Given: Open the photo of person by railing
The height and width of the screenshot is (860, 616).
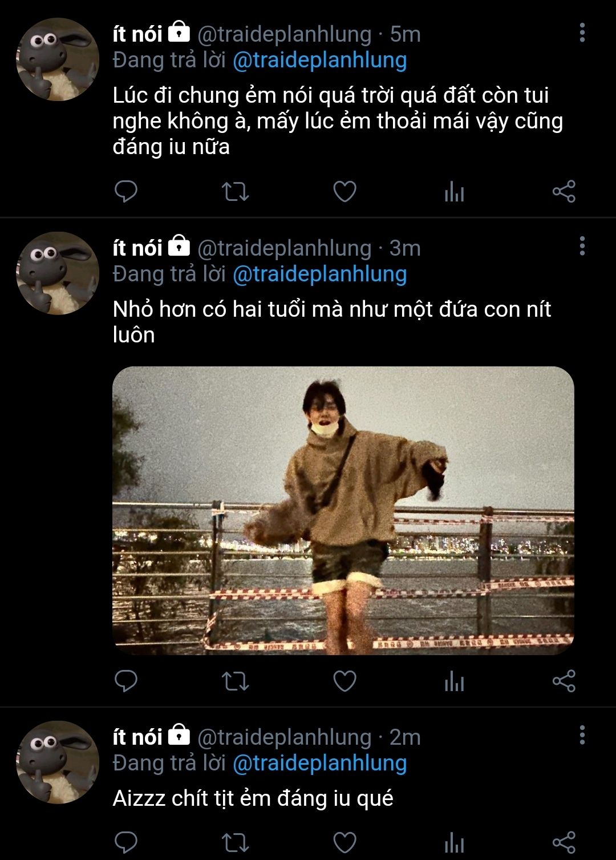Looking at the screenshot, I should (x=343, y=510).
